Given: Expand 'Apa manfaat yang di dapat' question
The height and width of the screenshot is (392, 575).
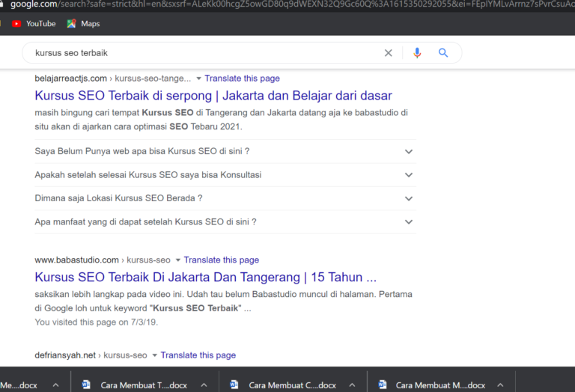Looking at the screenshot, I should tap(225, 221).
